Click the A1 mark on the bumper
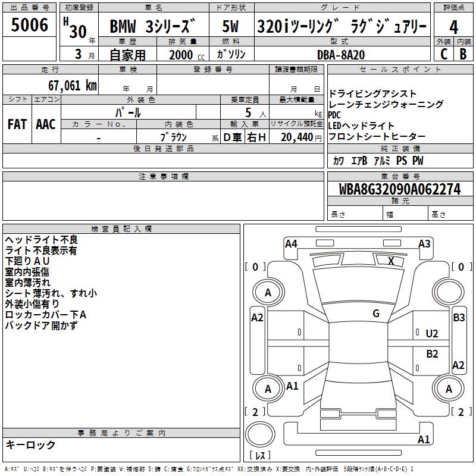Screen dimensions: 476x476 point(424,439)
